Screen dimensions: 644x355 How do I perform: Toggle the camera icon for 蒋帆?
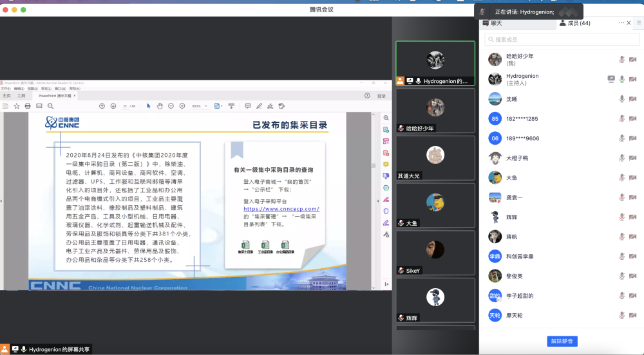633,237
